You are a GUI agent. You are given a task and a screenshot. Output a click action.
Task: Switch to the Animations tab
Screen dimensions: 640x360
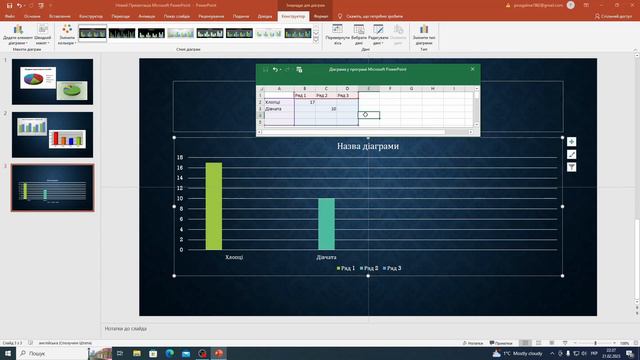tap(147, 16)
